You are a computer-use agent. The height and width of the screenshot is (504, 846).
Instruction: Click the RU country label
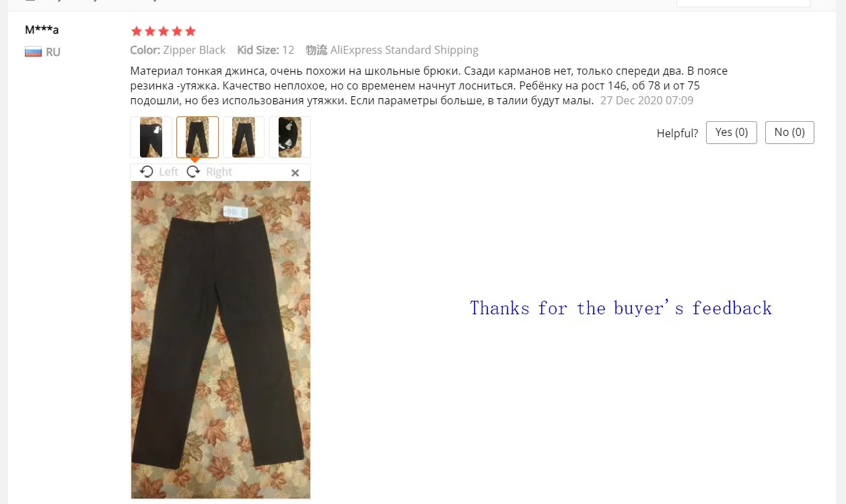[53, 52]
